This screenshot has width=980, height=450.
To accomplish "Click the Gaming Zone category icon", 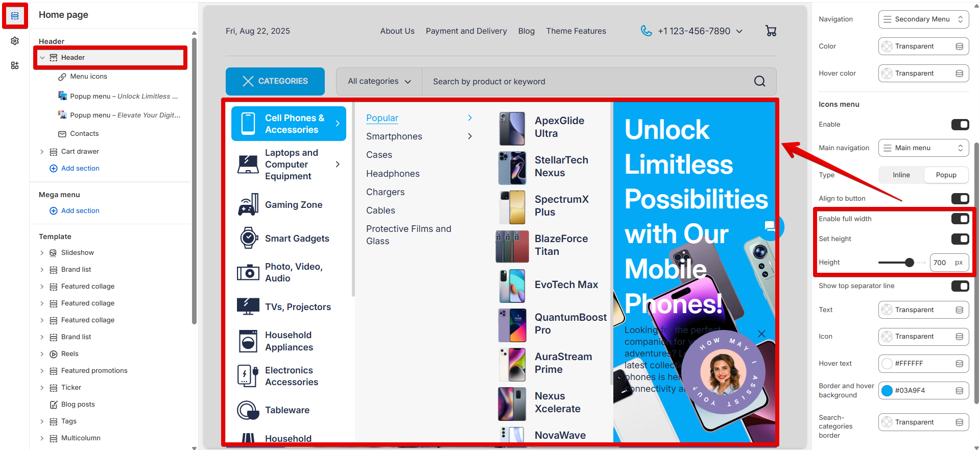I will click(248, 205).
